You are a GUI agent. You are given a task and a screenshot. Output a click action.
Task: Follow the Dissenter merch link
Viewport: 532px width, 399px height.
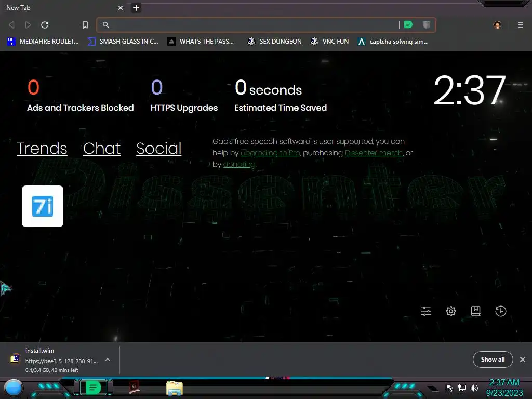point(374,153)
